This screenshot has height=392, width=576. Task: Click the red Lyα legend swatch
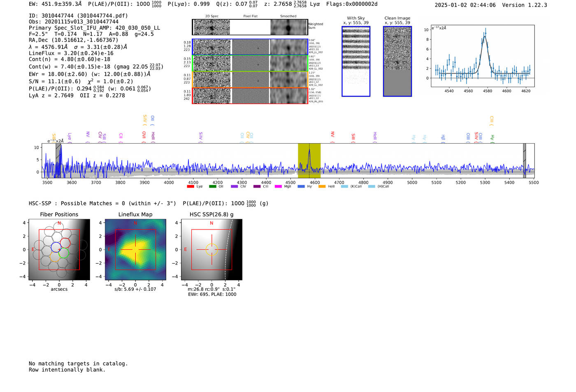pyautogui.click(x=190, y=187)
